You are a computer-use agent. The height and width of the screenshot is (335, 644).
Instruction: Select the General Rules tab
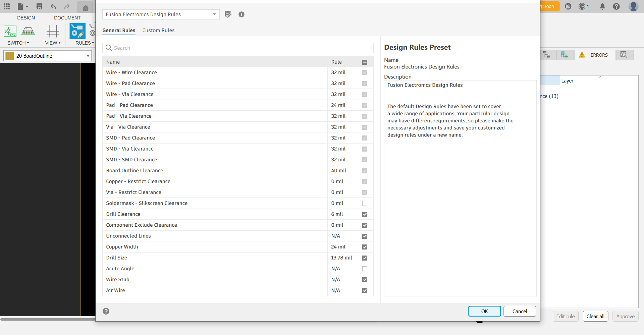pyautogui.click(x=119, y=31)
